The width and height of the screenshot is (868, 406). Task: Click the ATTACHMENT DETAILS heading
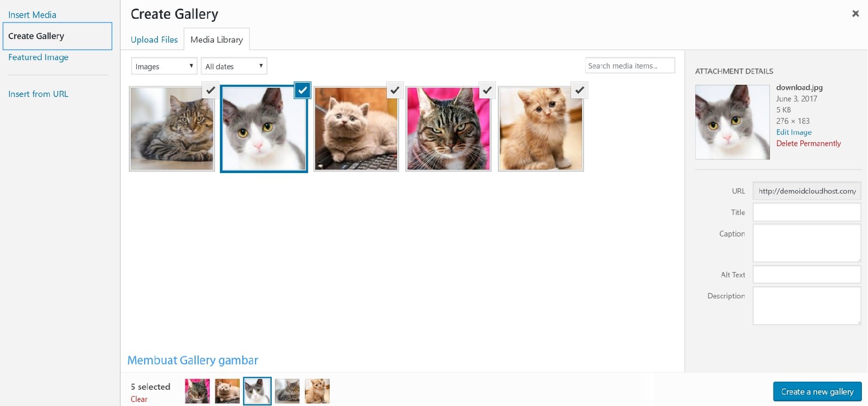click(734, 71)
